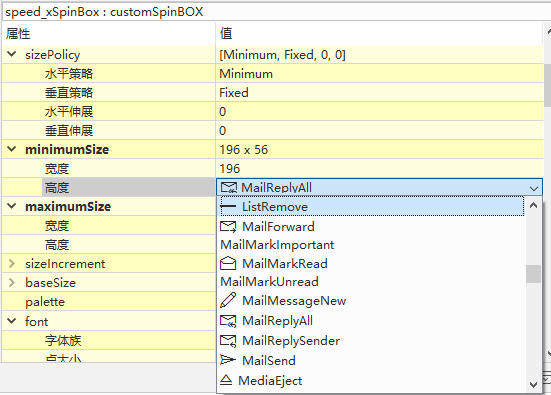Click the minimumSize value 196 x 56
Viewport: 551px width, 395px height.
[244, 150]
